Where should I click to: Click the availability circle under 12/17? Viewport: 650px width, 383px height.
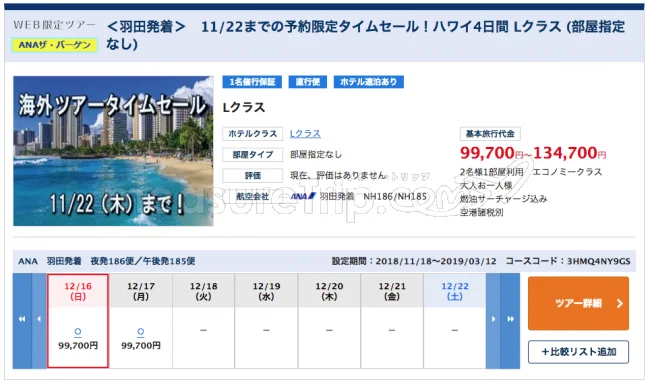tap(141, 332)
